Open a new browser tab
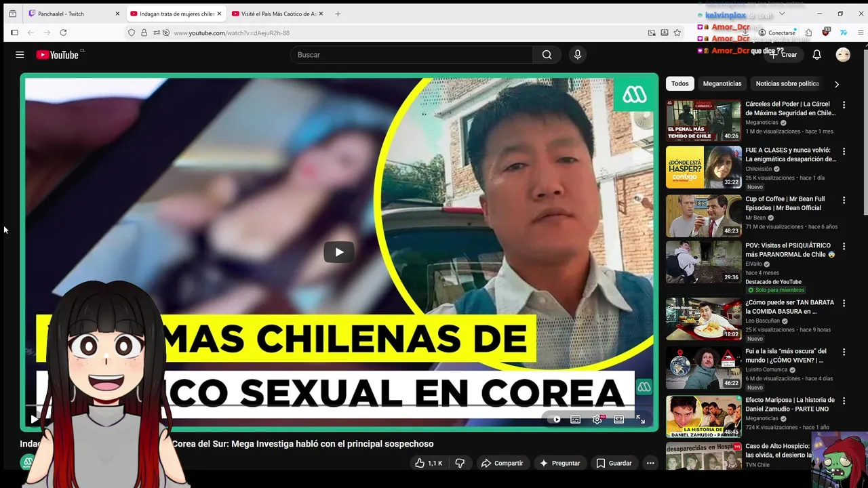 pos(338,14)
